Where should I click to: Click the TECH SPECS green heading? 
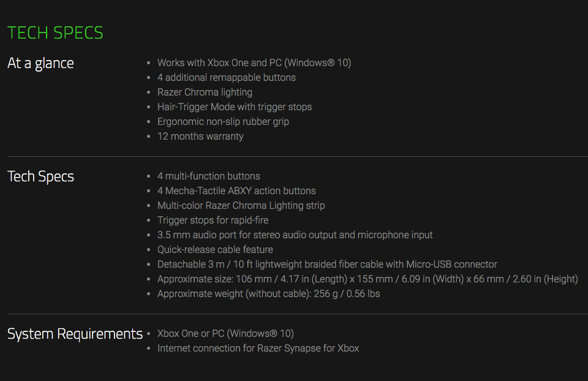(55, 32)
